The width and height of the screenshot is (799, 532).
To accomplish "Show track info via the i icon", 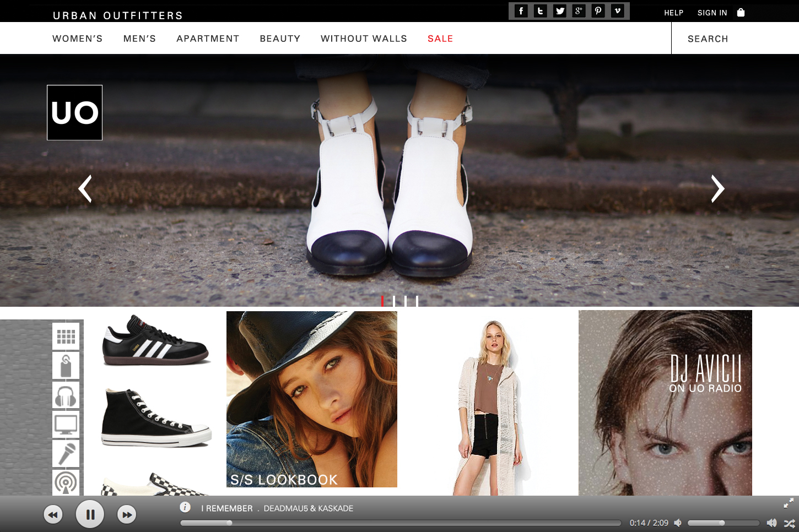I will tap(185, 507).
